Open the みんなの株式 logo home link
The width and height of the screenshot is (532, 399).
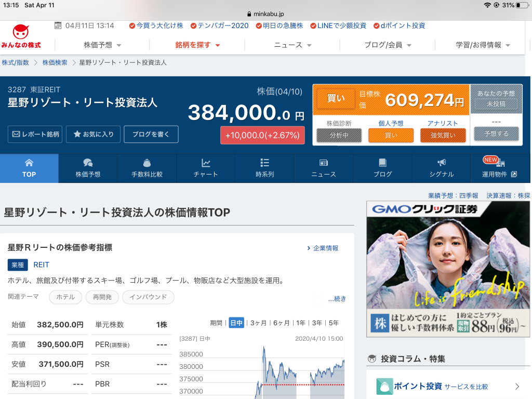click(21, 37)
